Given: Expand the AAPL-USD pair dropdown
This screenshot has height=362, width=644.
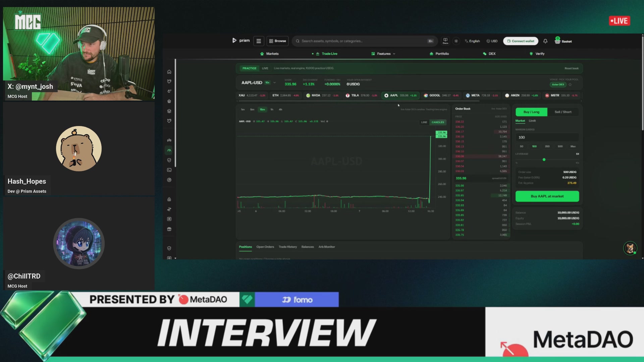Looking at the screenshot, I should coord(274,83).
